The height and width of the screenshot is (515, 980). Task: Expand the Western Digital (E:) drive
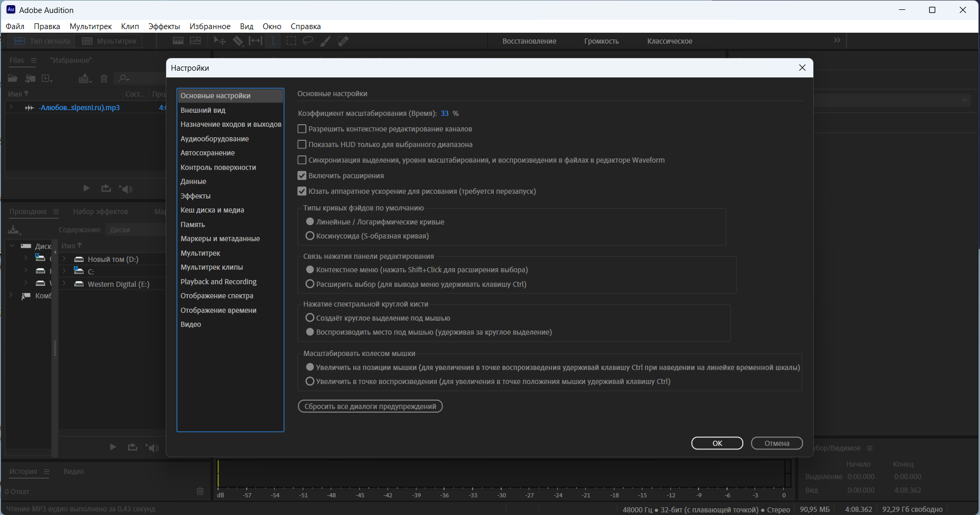64,284
